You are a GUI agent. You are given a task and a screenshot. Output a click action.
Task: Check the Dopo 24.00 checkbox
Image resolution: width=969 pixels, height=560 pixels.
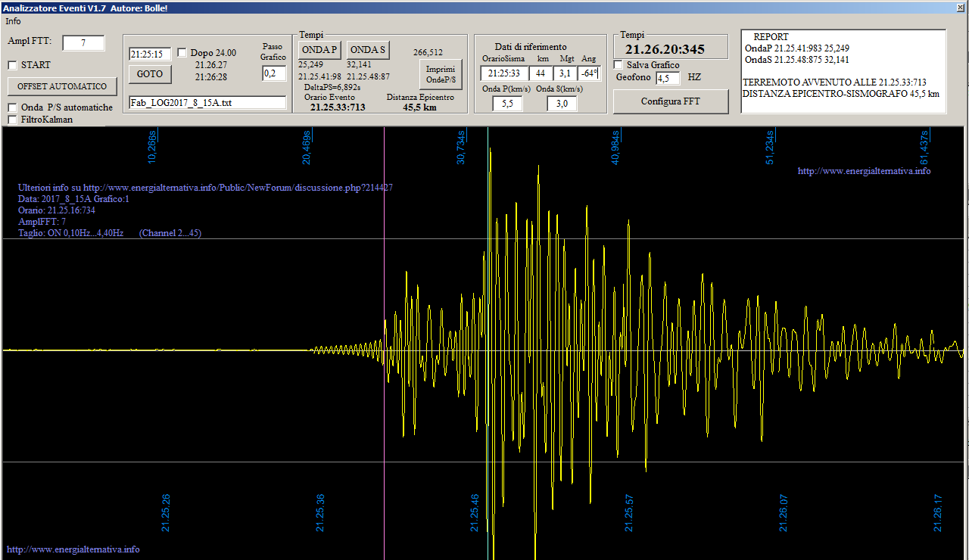tap(182, 53)
